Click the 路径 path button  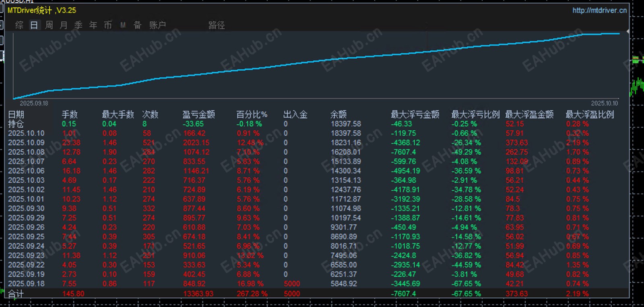(217, 25)
